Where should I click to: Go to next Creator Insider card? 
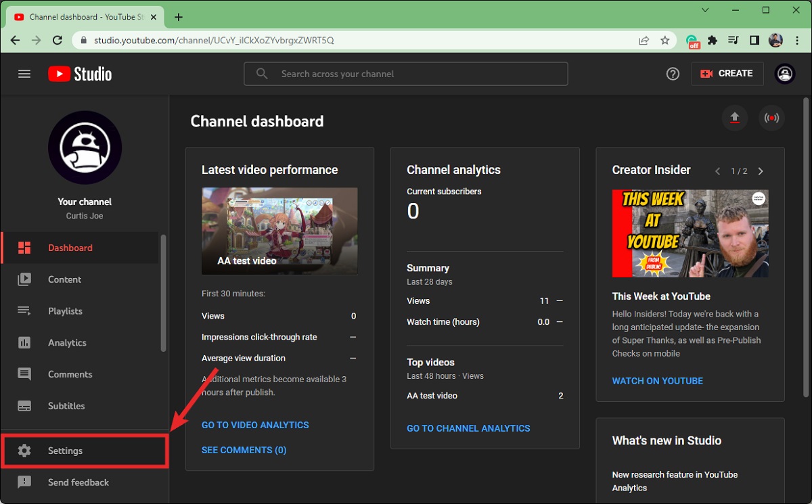pos(761,171)
